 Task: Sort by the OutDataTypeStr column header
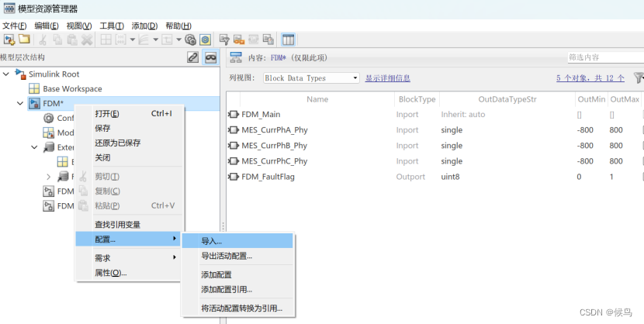point(507,99)
